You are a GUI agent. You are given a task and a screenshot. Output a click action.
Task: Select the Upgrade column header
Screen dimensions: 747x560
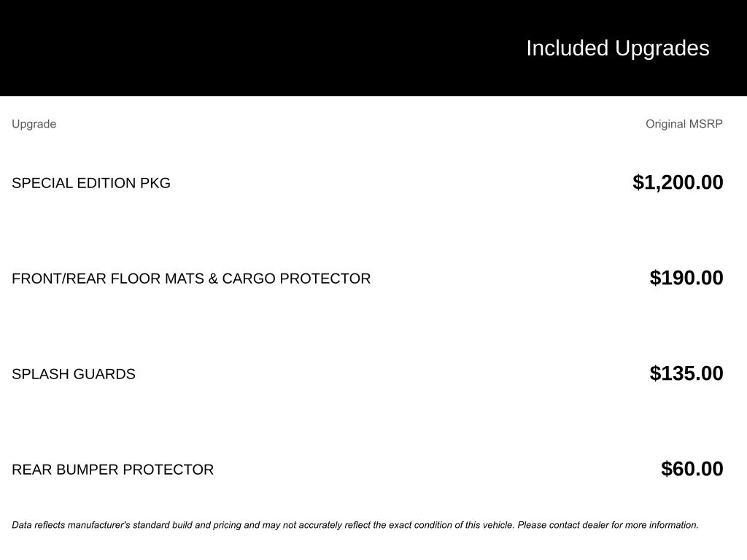tap(34, 124)
